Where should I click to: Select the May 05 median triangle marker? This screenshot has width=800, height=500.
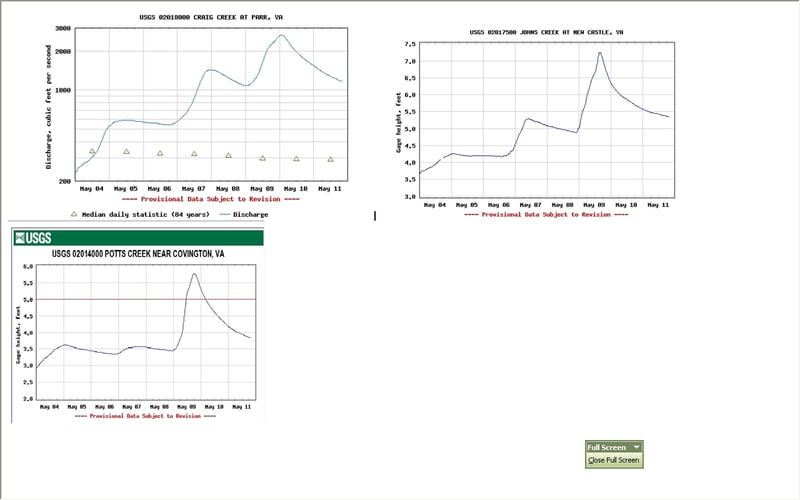click(127, 152)
